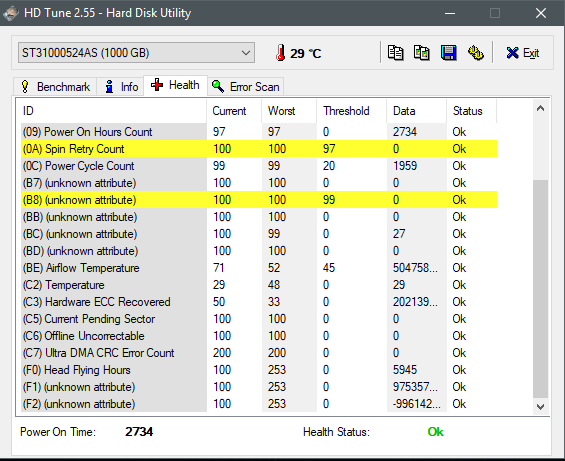Click the scroll up arrow in the list
The width and height of the screenshot is (565, 461).
coord(540,108)
